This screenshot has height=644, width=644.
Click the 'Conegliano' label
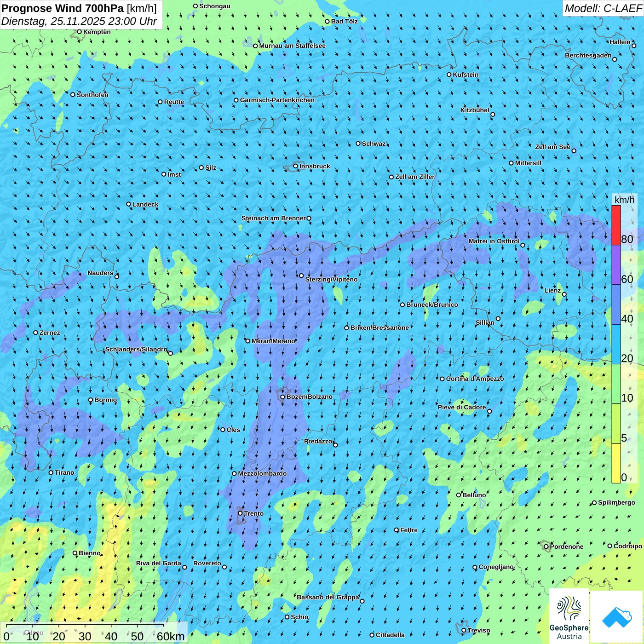(496, 567)
